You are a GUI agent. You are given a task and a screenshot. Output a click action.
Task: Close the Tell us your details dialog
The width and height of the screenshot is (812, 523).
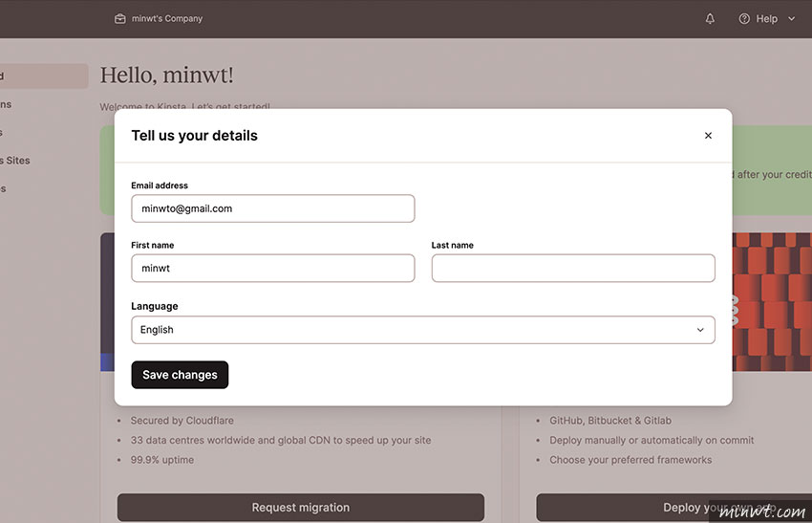(708, 135)
